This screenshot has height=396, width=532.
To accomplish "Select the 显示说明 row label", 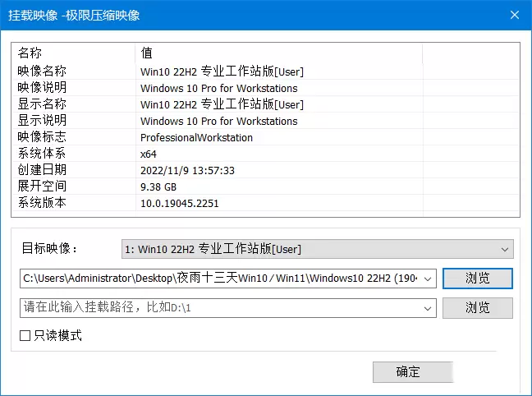I will pos(42,120).
